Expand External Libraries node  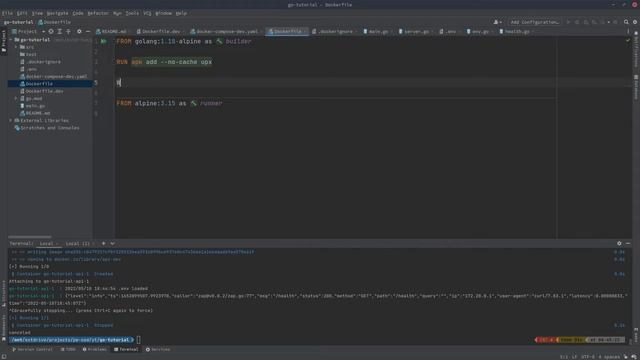point(11,121)
